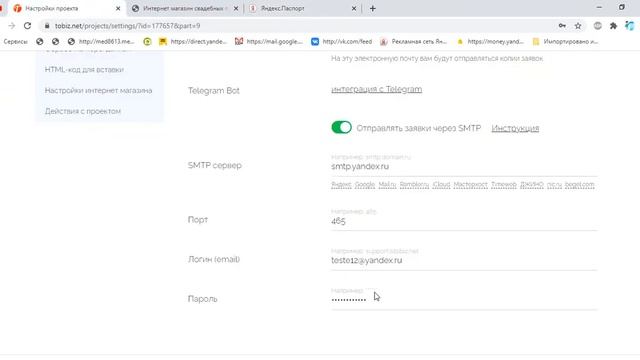Screen dimensions: 640x360
Task: Pick the 'Яндекс' SMTP preset link
Action: (x=341, y=185)
